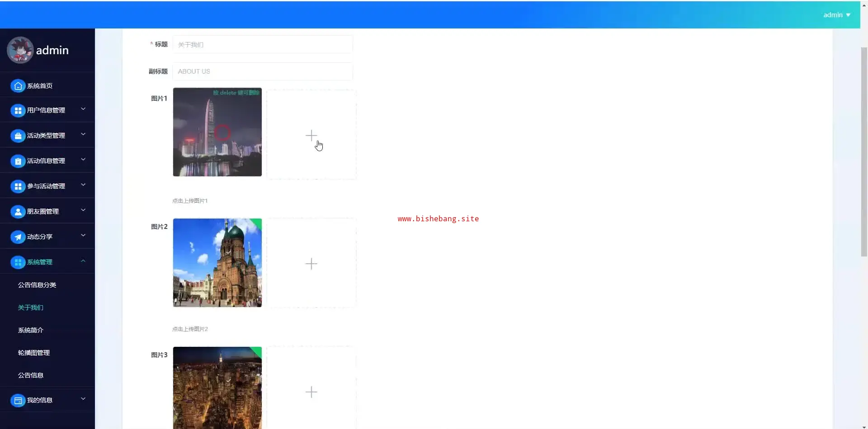Click the admin name in sidebar header
This screenshot has height=429, width=868.
(52, 50)
